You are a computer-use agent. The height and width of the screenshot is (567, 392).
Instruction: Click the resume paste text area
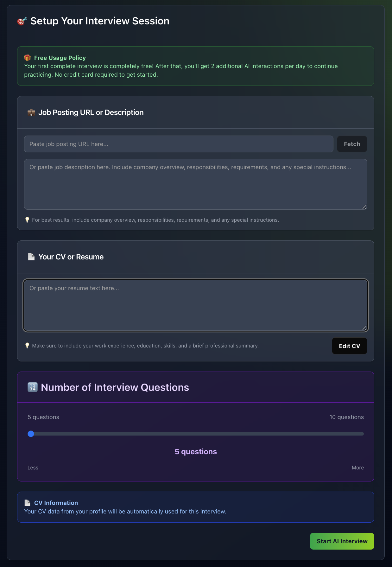[x=195, y=304]
